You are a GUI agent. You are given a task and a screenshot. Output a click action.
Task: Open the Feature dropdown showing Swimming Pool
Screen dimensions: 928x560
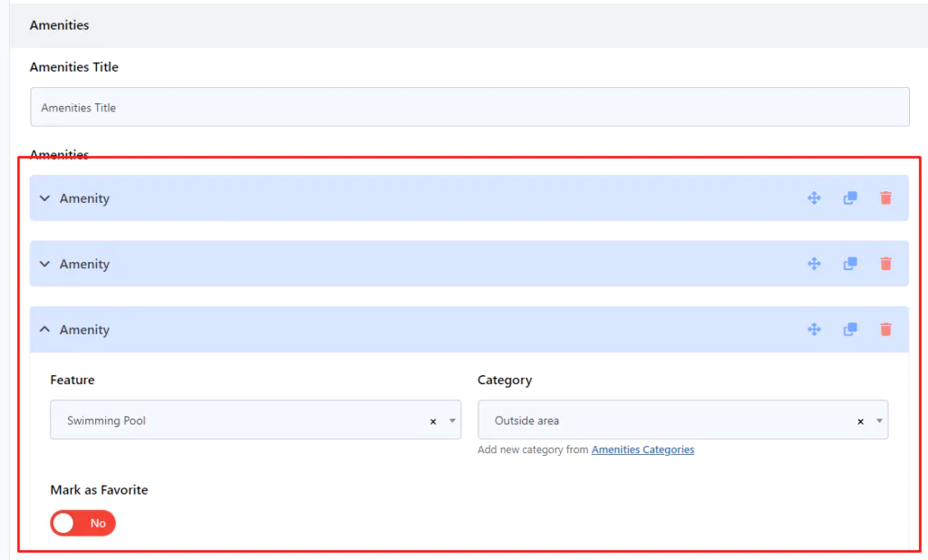click(x=255, y=420)
